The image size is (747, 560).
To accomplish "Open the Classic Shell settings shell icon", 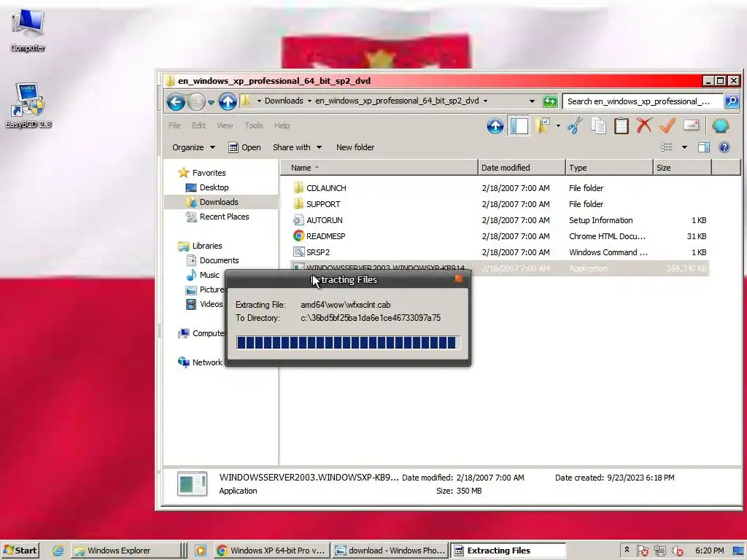I will click(x=720, y=125).
